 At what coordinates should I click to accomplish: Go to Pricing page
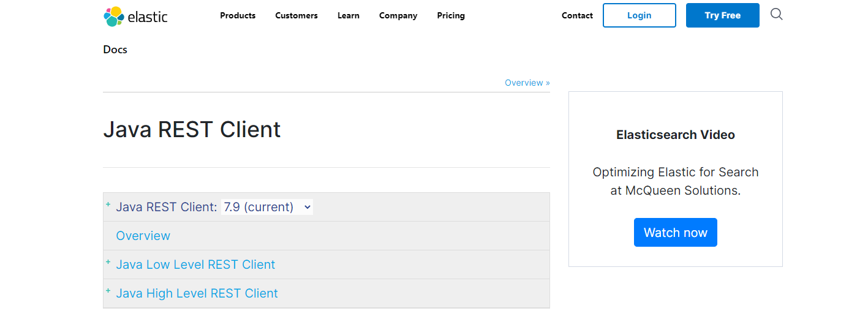tap(451, 15)
